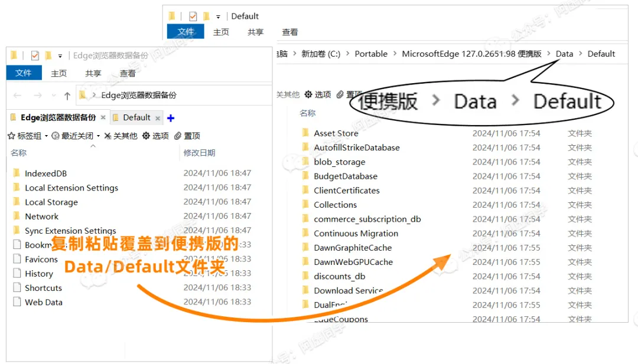
Task: Open the 查看 ribbon tab in left window
Action: (x=128, y=73)
